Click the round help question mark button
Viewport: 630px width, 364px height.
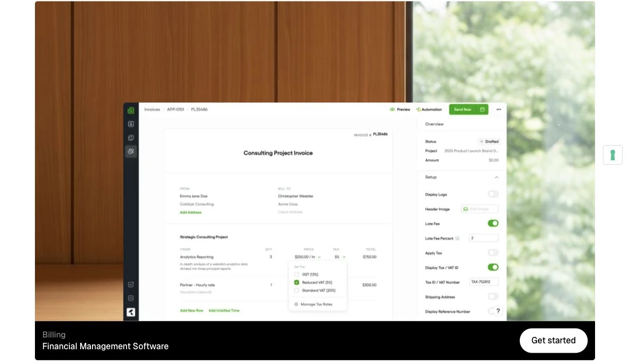tap(498, 311)
